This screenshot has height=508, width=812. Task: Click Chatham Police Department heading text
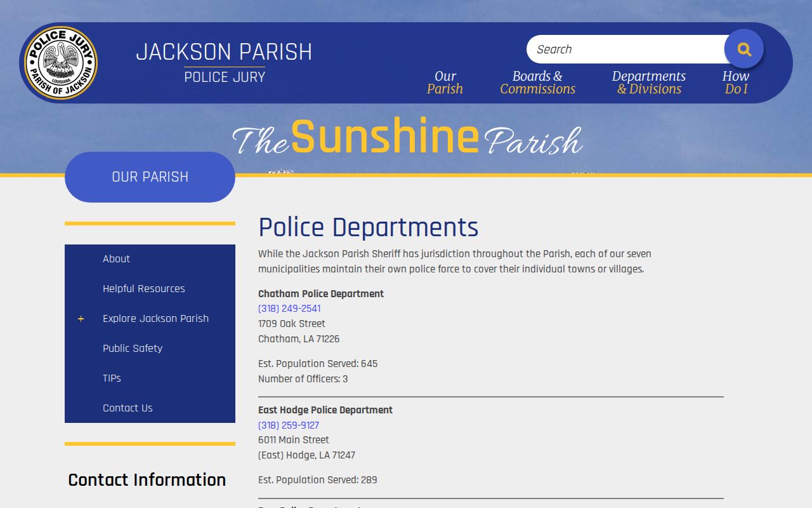[x=321, y=294]
